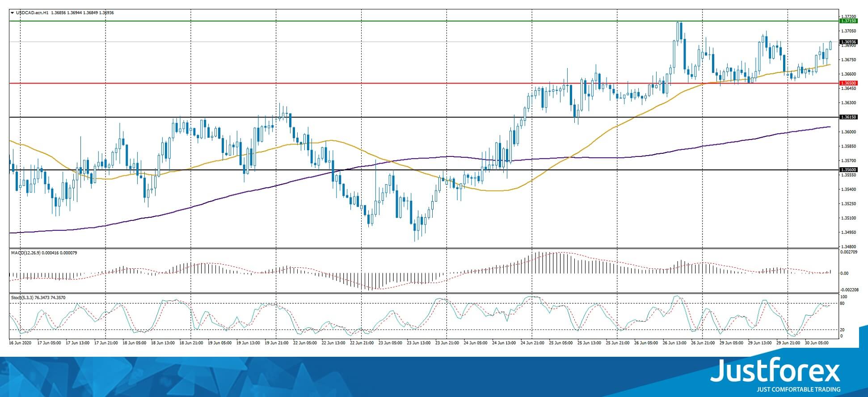
Task: Click the 1.36300 price axis value
Action: click(849, 103)
